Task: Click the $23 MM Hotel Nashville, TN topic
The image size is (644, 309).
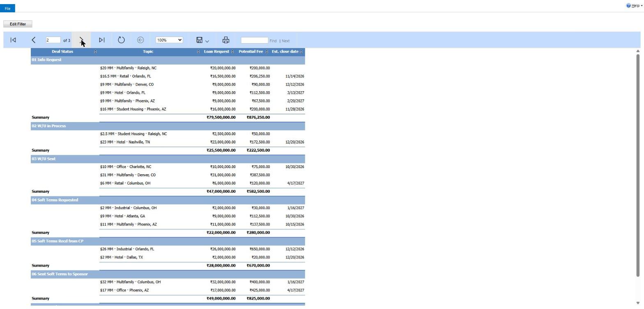Action: click(125, 142)
